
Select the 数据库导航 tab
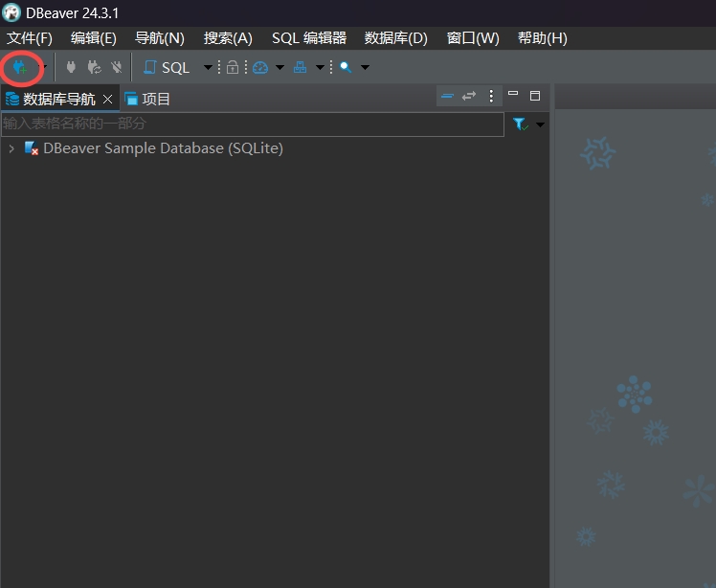click(59, 99)
